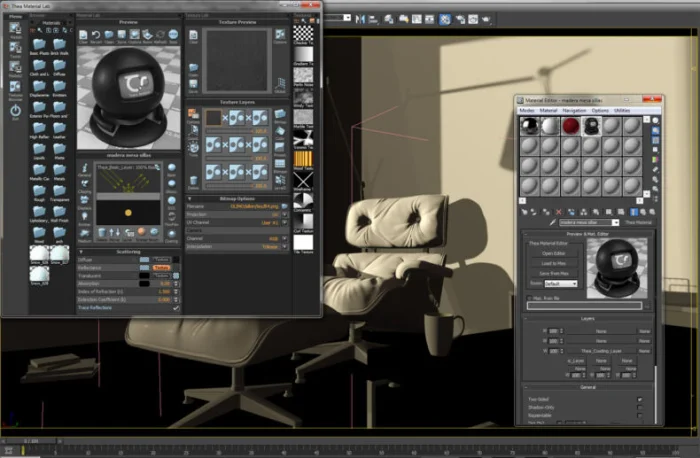
Task: Select the Wood Texture procedural icon
Action: click(304, 157)
